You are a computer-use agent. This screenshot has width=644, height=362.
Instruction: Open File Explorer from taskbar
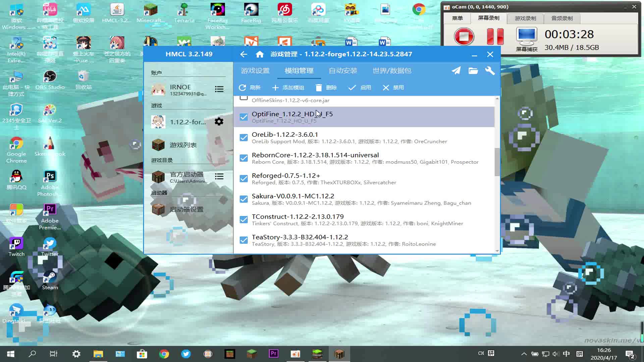click(x=98, y=354)
